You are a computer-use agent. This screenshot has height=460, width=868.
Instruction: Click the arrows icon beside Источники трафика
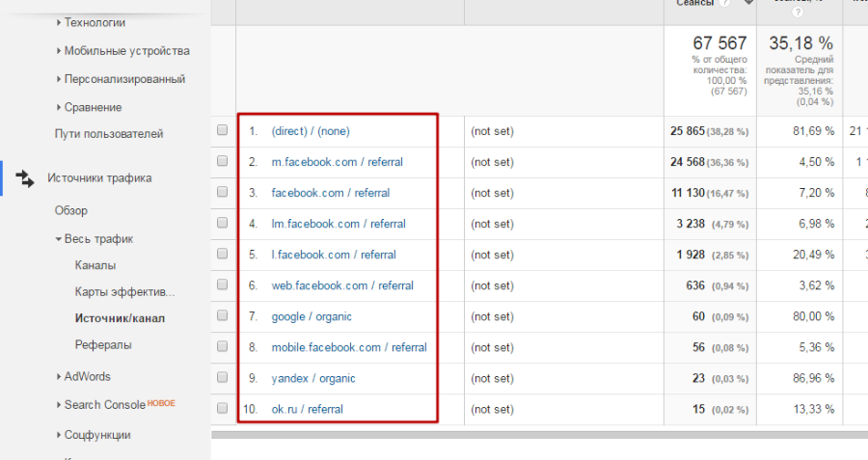click(26, 178)
